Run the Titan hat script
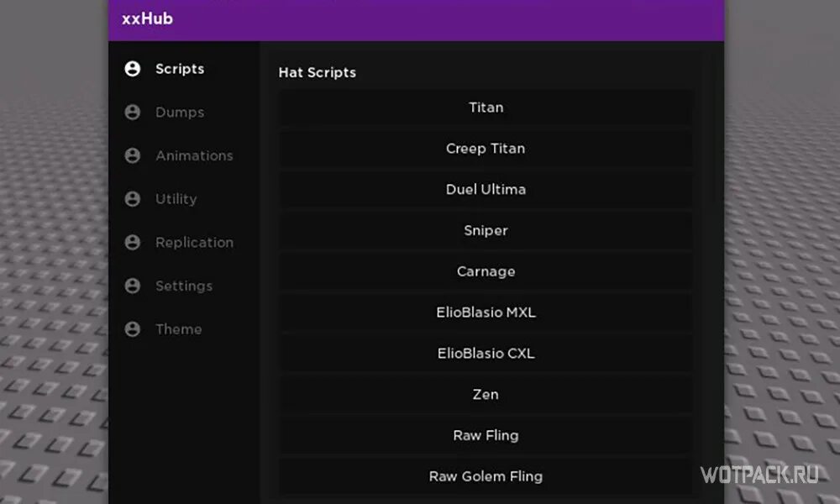The height and width of the screenshot is (504, 840). pyautogui.click(x=486, y=108)
